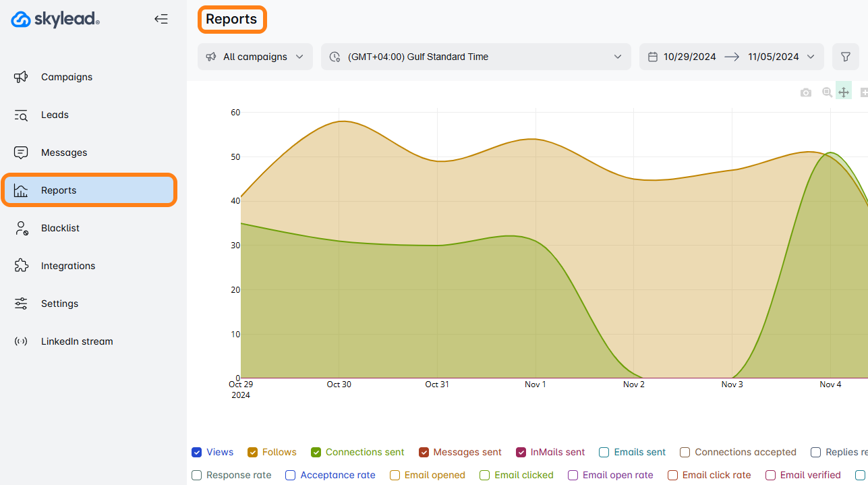Select the chart pan tool

click(x=844, y=92)
